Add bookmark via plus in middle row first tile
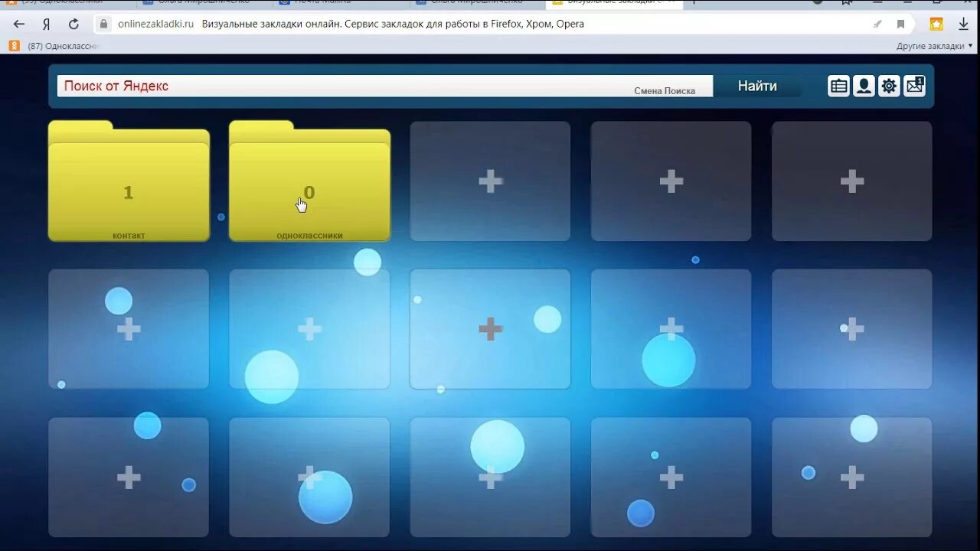The image size is (980, 551). [x=129, y=329]
